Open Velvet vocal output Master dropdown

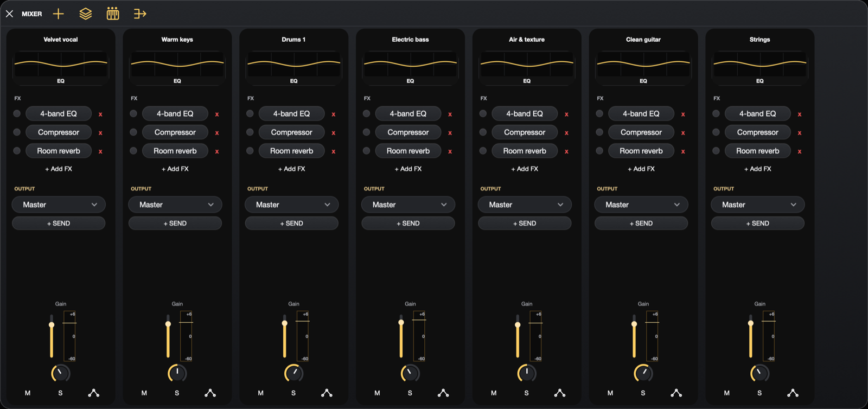click(x=59, y=204)
